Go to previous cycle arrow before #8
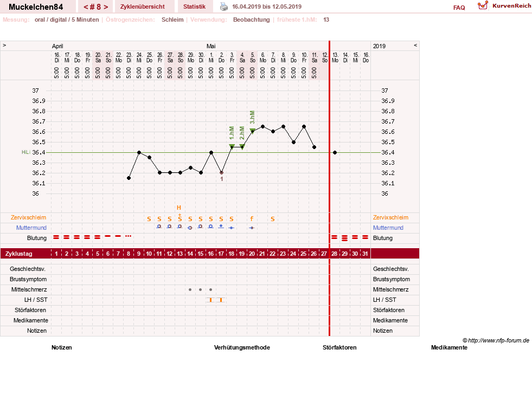This screenshot has height=401, width=532. (86, 7)
